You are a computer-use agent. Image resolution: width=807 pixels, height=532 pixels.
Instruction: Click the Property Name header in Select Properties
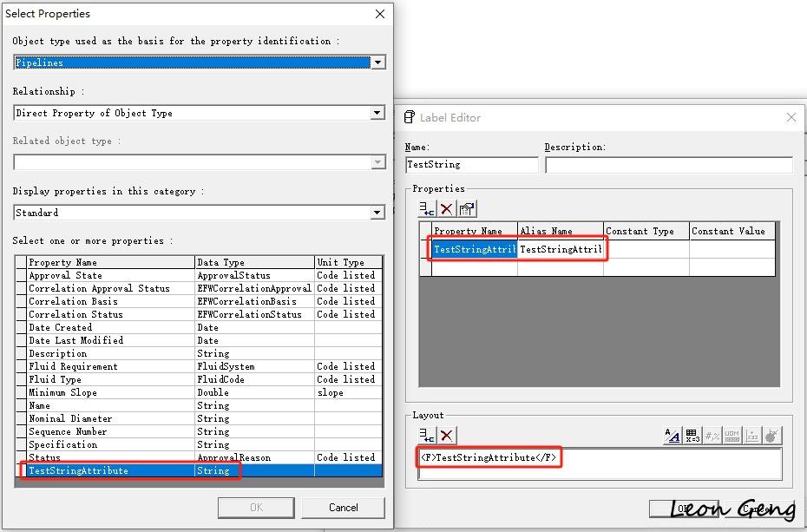coord(111,262)
